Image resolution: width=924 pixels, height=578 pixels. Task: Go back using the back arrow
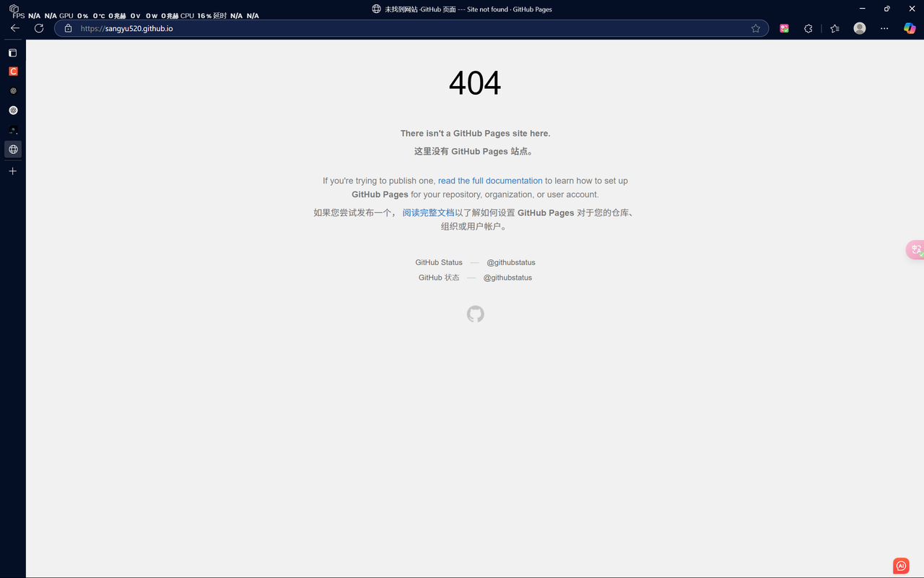click(15, 28)
